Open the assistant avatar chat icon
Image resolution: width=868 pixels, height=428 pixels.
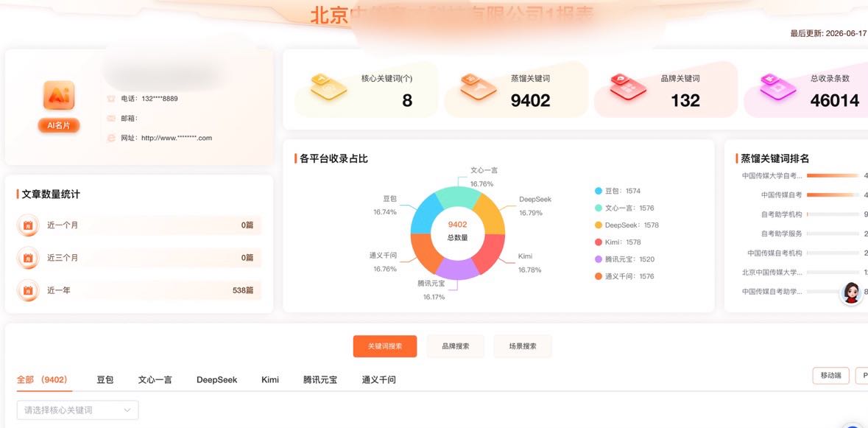pyautogui.click(x=851, y=293)
